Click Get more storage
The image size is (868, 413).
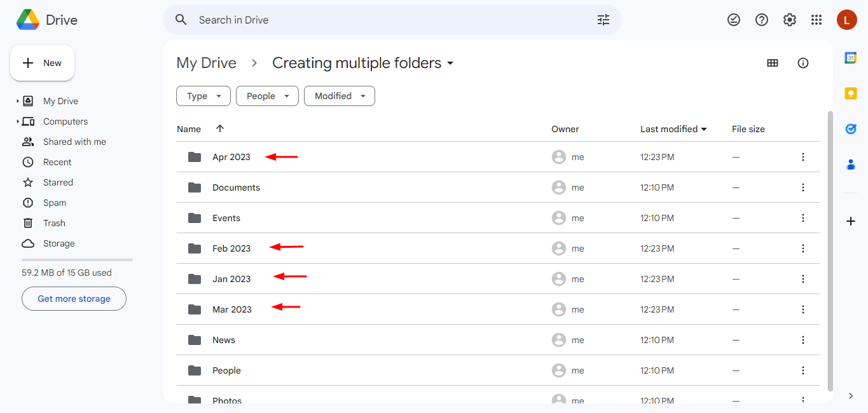point(74,298)
